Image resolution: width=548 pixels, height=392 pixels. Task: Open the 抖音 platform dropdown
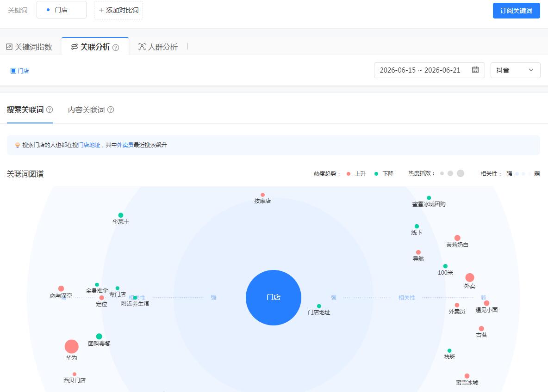(516, 70)
